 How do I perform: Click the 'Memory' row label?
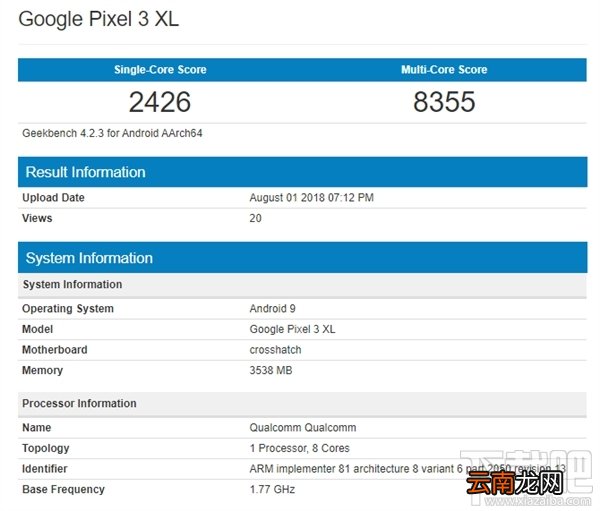[x=42, y=370]
